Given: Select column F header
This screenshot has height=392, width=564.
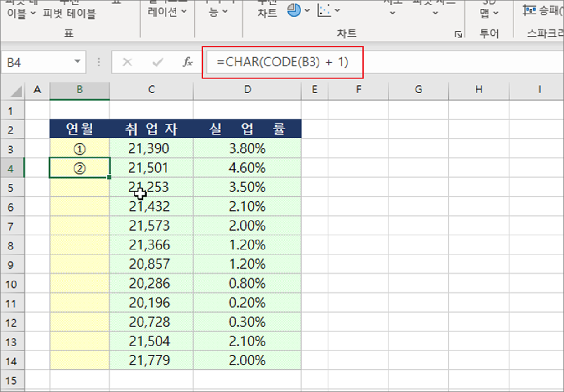Looking at the screenshot, I should coord(358,90).
